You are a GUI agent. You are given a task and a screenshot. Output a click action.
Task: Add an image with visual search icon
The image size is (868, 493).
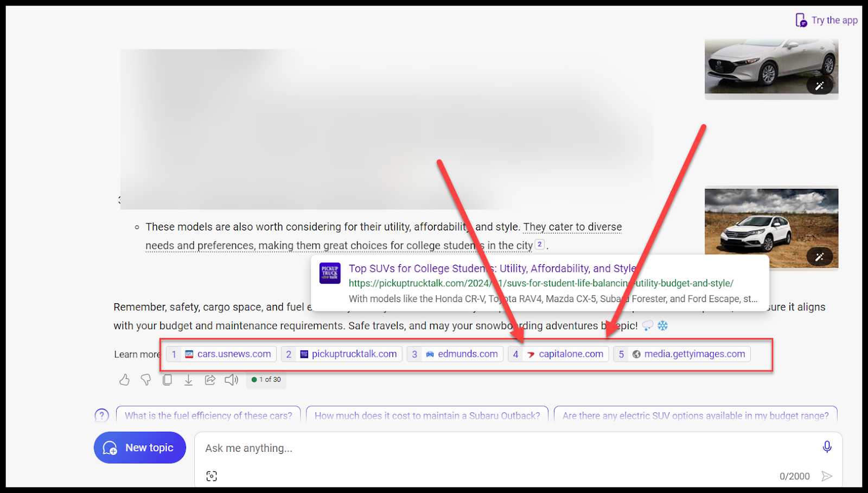(212, 476)
